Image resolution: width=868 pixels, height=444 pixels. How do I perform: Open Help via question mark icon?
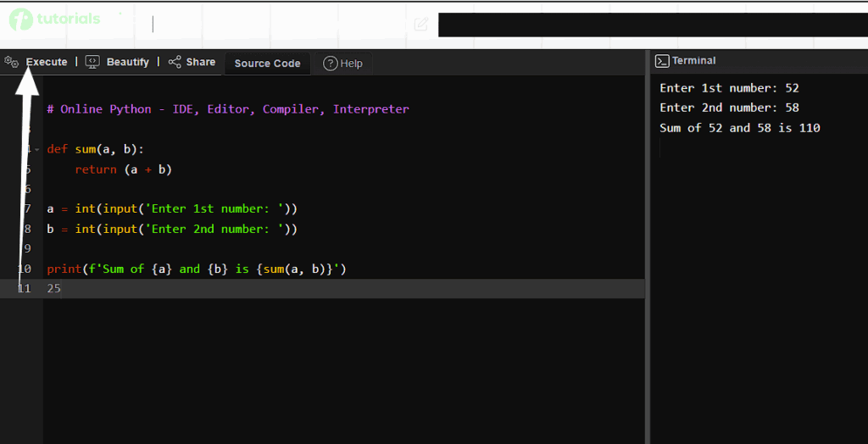click(x=331, y=64)
